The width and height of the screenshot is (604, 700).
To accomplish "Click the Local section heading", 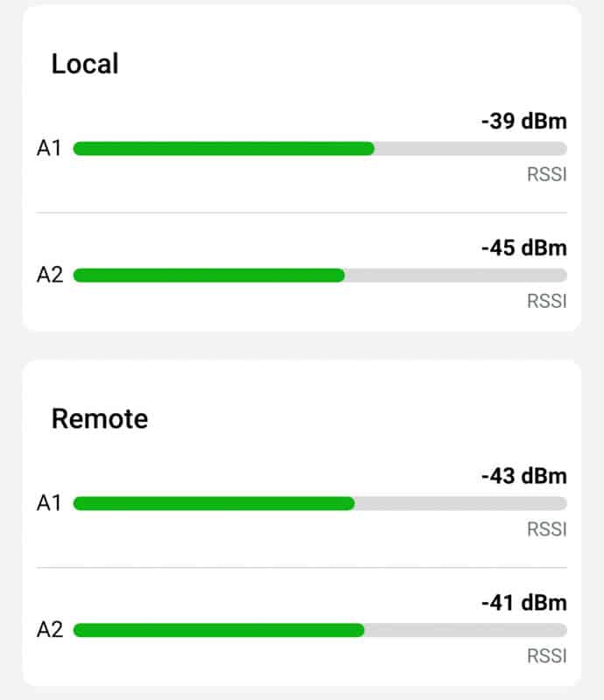I will tap(85, 64).
